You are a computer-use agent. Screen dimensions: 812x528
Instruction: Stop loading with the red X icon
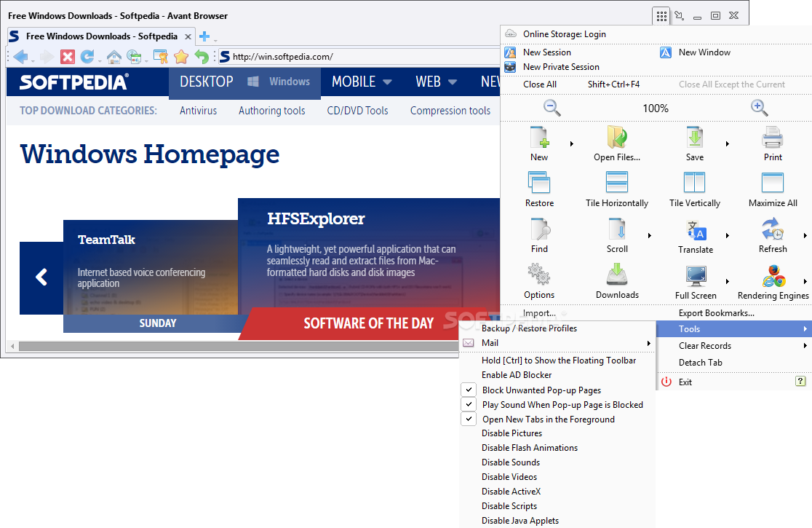pos(68,57)
